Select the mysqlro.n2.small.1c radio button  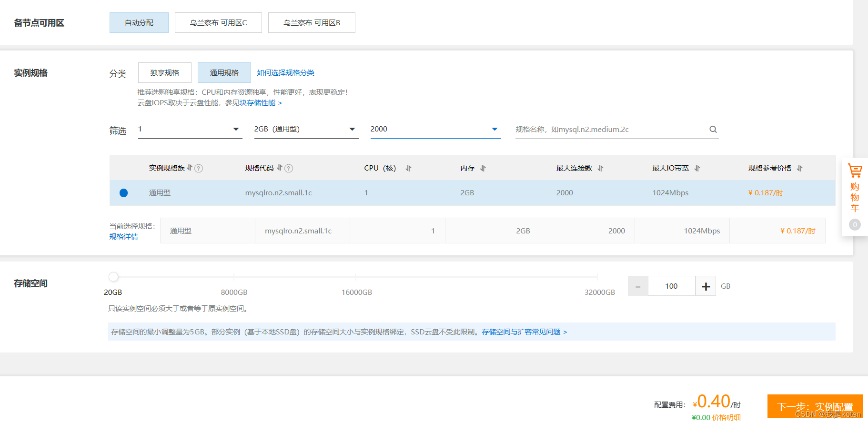click(x=123, y=193)
